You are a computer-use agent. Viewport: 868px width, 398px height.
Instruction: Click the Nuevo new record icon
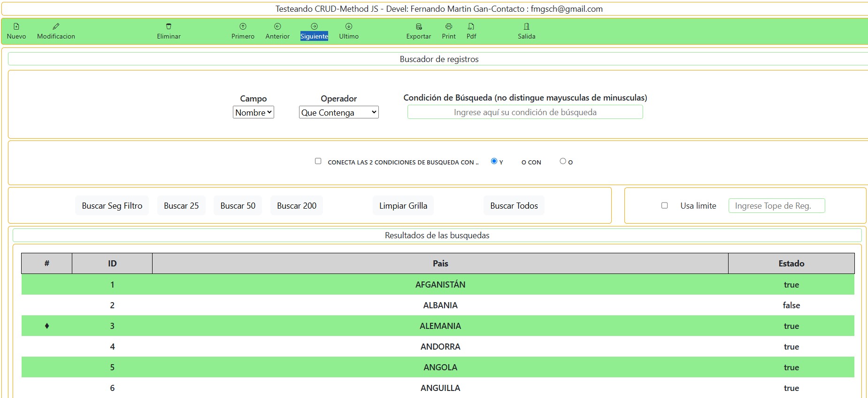(16, 27)
